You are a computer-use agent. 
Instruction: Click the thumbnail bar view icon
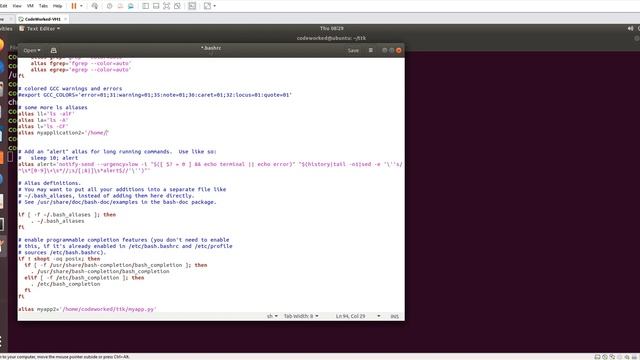pos(156,6)
